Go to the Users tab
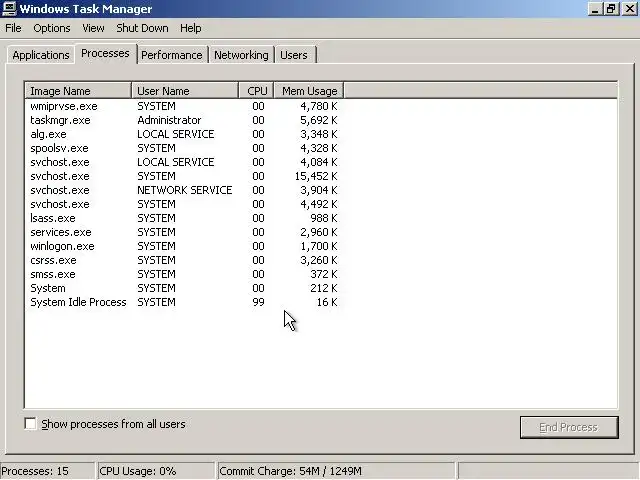The image size is (640, 480). [x=294, y=55]
